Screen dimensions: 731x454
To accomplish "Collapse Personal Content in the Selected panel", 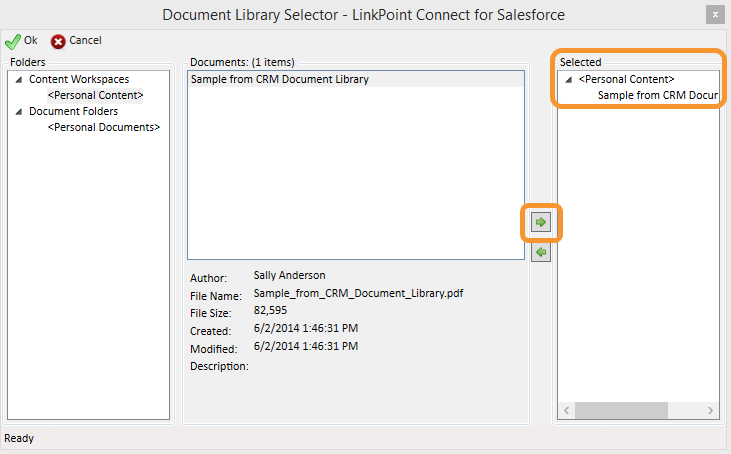I will 569,80.
